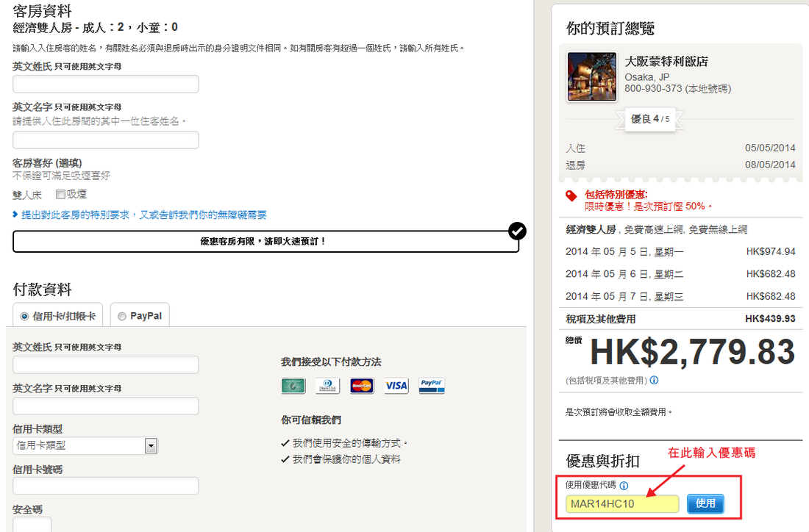809x532 pixels.
Task: Select the PayPal radio button
Action: coord(121,317)
